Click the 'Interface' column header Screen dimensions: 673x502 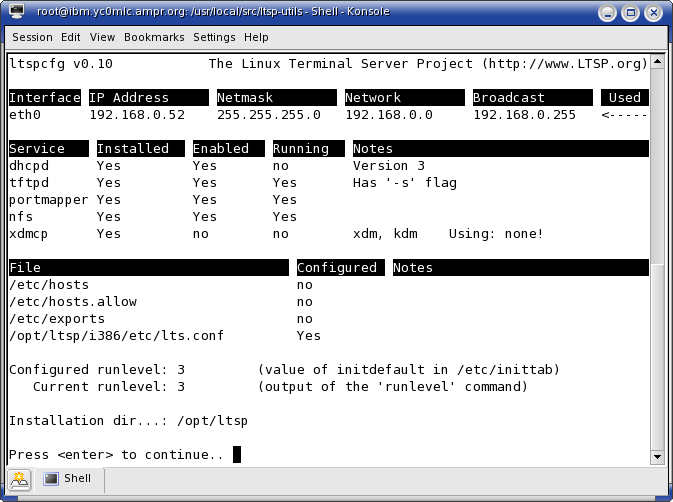[x=45, y=98]
